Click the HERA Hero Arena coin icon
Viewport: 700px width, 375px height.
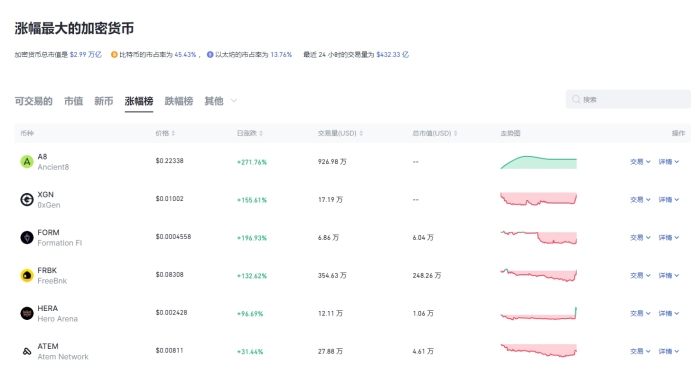coord(27,313)
